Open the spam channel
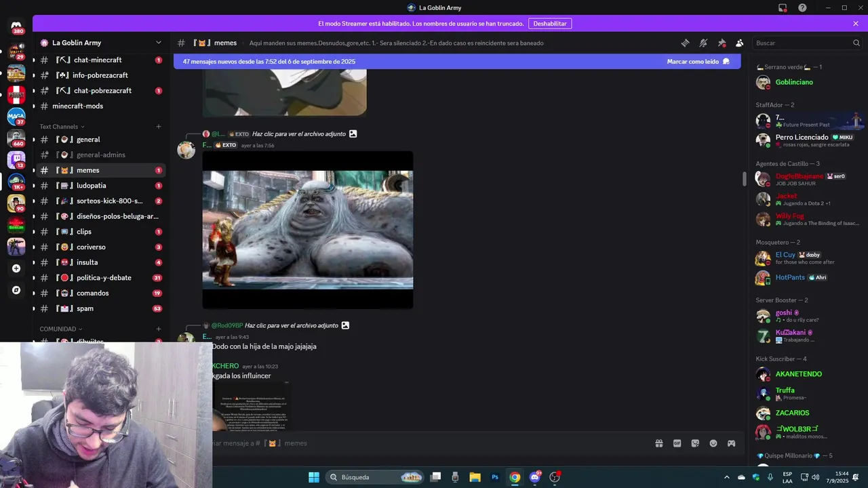This screenshot has height=488, width=868. pyautogui.click(x=100, y=308)
